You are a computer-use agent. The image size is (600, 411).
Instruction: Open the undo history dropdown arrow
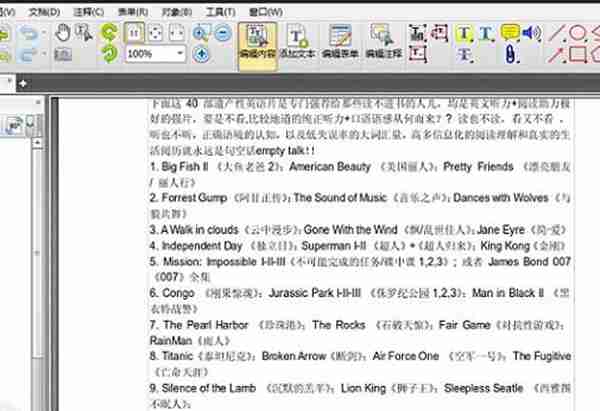point(44,34)
